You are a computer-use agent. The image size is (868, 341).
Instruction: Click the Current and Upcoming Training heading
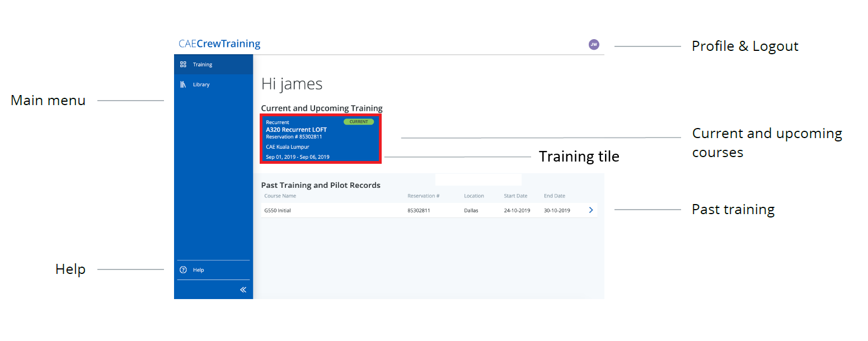(x=322, y=108)
